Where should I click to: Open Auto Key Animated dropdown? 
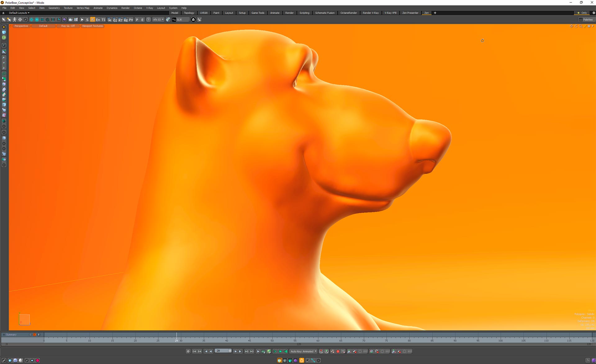303,351
